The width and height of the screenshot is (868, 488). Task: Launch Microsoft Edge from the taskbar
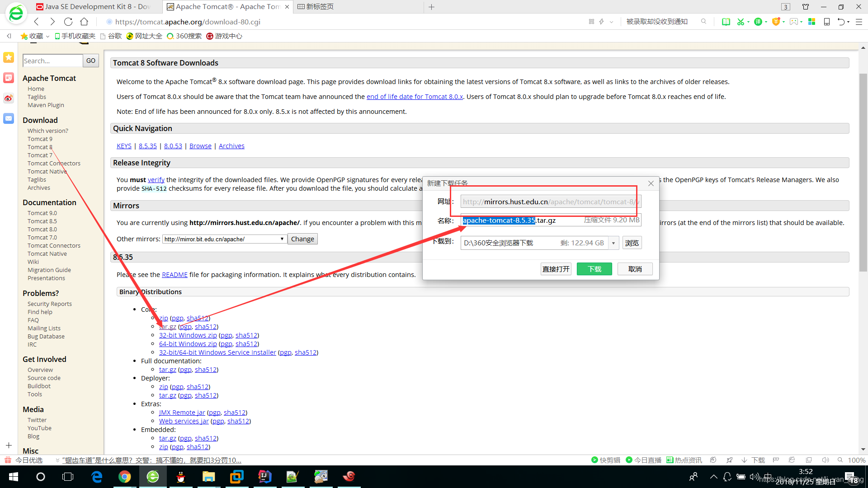click(97, 477)
